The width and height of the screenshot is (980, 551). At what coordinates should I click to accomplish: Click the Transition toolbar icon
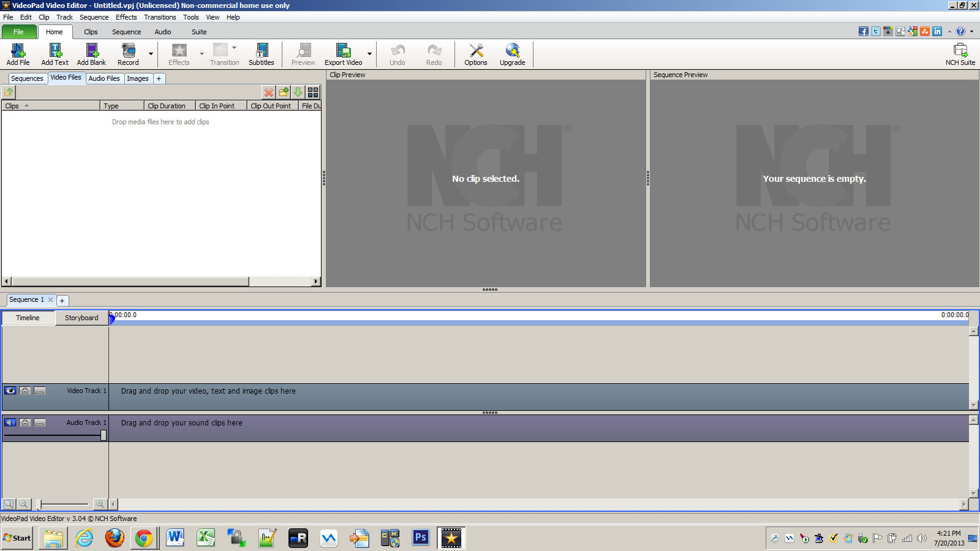(x=224, y=54)
